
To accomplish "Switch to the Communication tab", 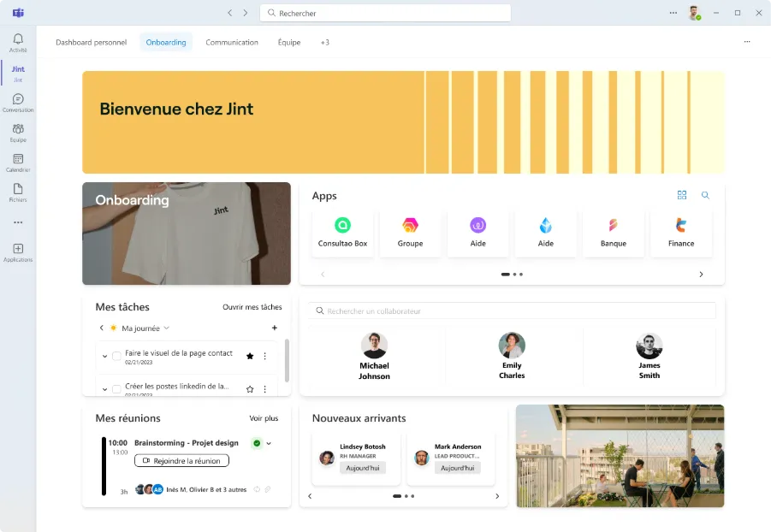I will tap(231, 42).
